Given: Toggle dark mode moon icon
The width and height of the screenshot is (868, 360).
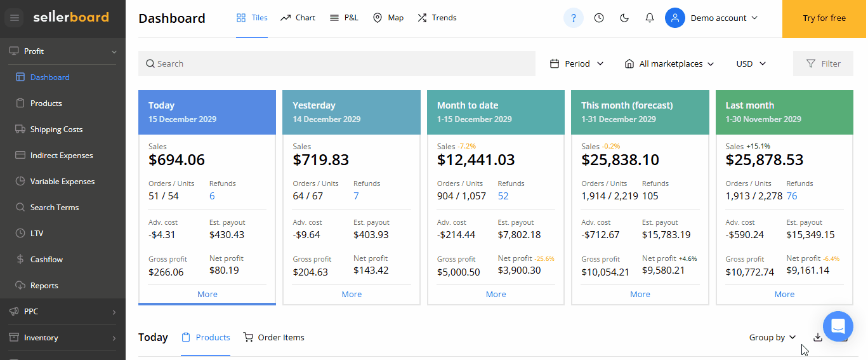Looking at the screenshot, I should coord(624,18).
